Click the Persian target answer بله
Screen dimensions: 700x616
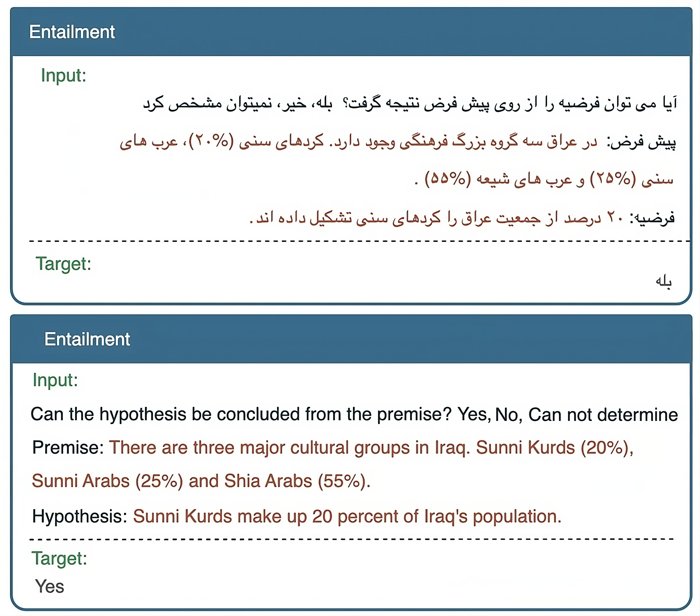[x=664, y=281]
